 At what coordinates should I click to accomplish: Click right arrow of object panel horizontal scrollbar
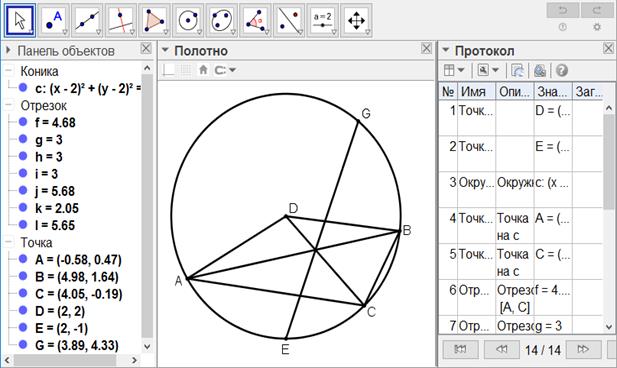(x=134, y=360)
